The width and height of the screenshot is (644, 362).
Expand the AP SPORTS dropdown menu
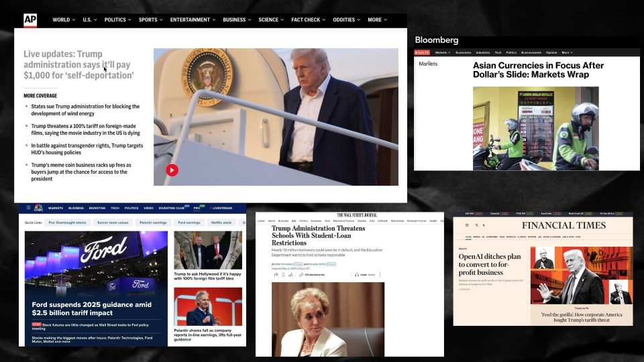[x=151, y=19]
